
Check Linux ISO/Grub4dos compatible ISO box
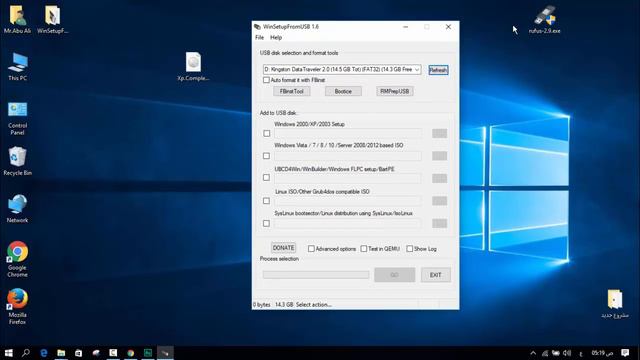tap(267, 201)
